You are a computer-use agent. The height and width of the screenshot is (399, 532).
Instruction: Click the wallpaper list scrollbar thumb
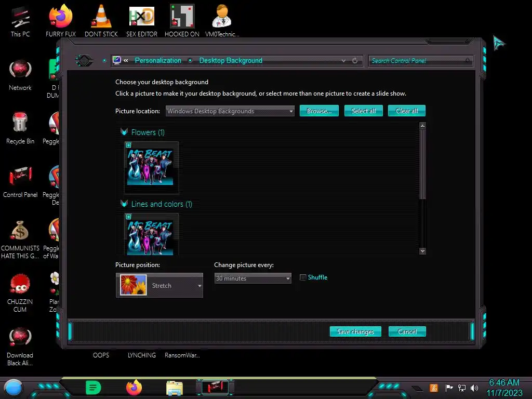(x=422, y=164)
